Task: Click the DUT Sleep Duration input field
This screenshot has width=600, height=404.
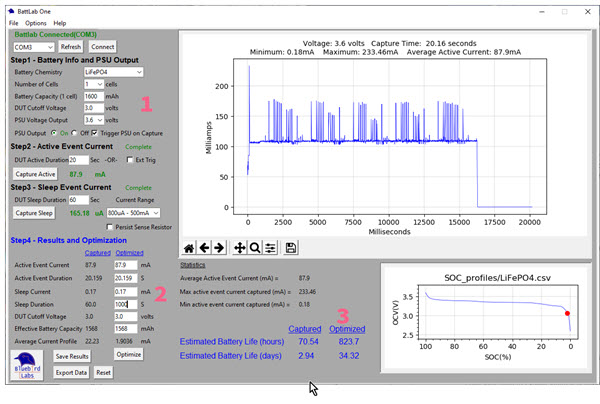Action: 78,200
